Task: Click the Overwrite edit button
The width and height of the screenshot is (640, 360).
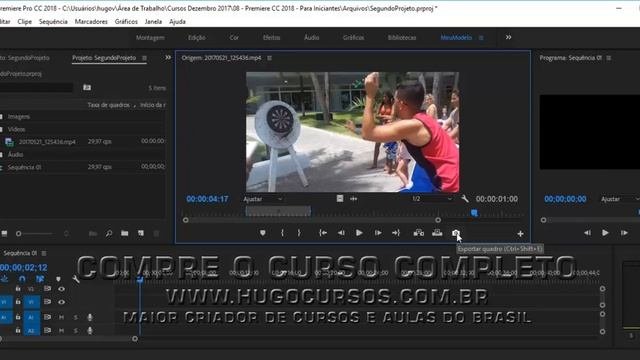Action: [437, 233]
